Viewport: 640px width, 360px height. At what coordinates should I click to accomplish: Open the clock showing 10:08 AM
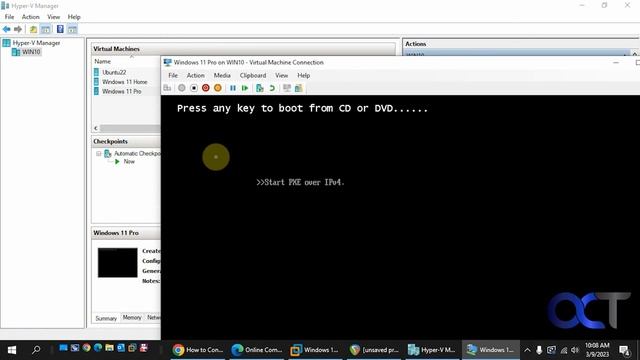point(597,350)
